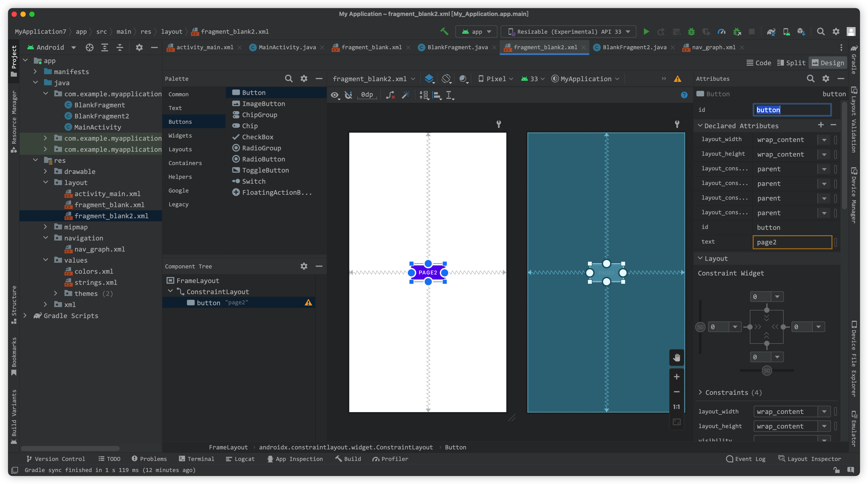Open Android project view dropdown
Screen dimensions: 868x484
51,47
